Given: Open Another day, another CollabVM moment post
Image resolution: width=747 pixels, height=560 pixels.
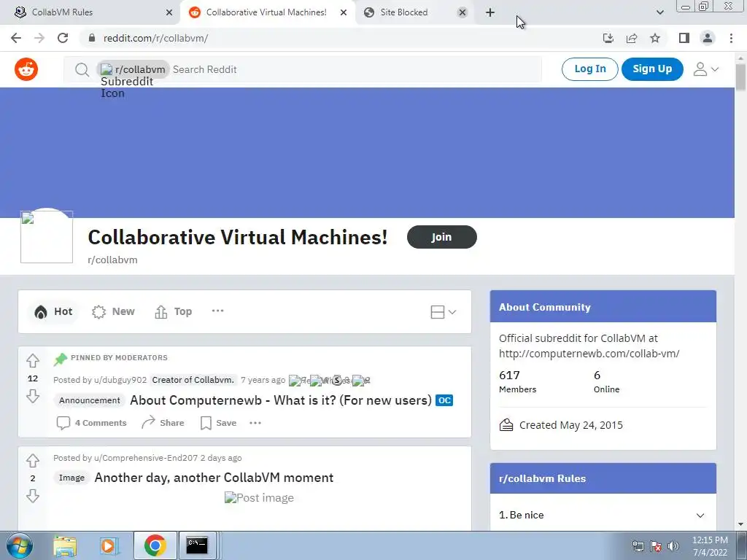Looking at the screenshot, I should click(x=214, y=478).
